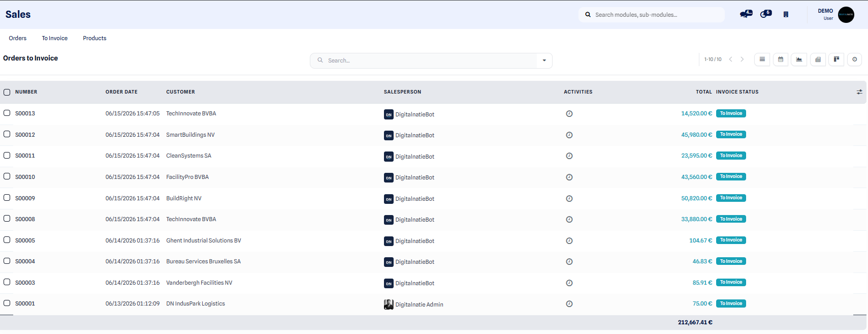Open order for Ghent Industrial Solutions BV

tap(204, 240)
